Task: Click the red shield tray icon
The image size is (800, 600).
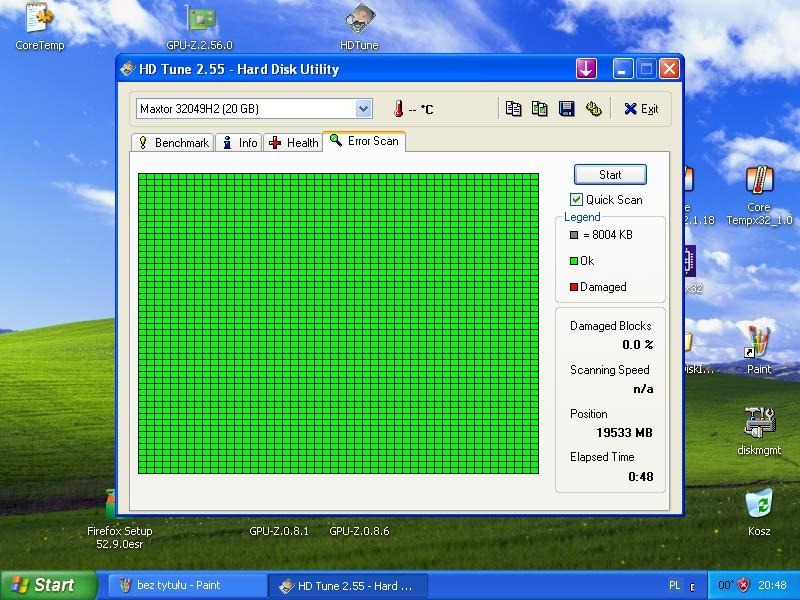Action: (744, 585)
